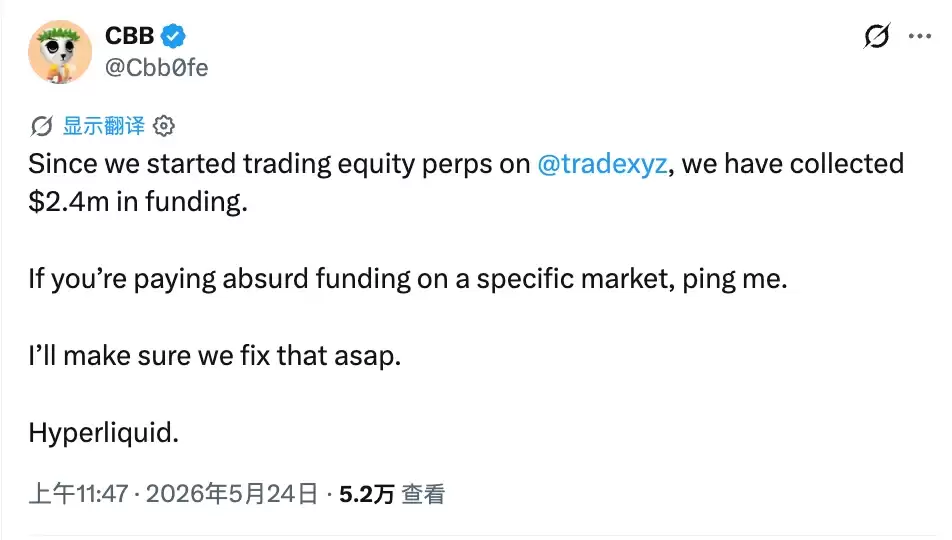Click the Hyperliquid. line in the tweet
The height and width of the screenshot is (540, 952).
(104, 433)
